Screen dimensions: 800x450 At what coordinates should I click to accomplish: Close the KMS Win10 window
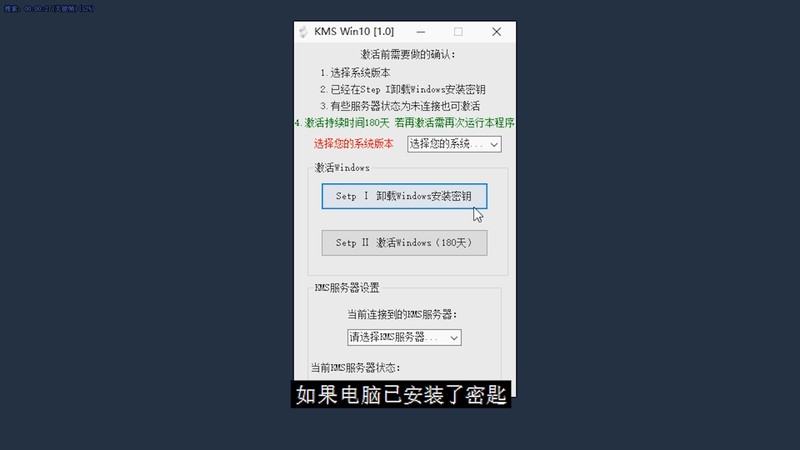(496, 32)
